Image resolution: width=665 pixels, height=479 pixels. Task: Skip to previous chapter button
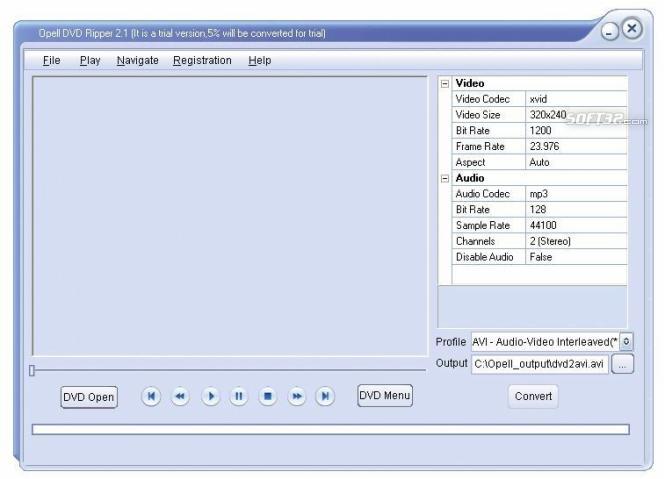click(x=151, y=396)
